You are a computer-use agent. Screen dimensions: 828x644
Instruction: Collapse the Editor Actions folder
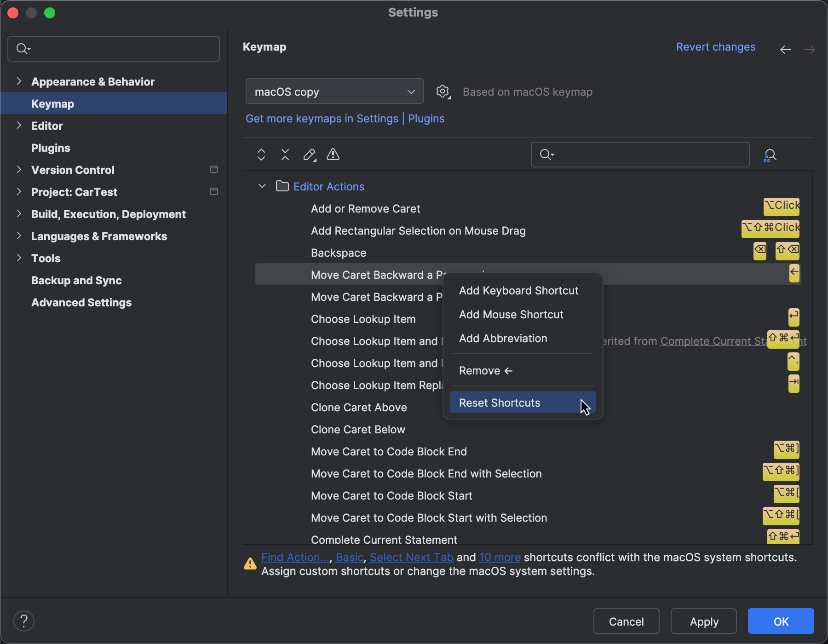[x=262, y=186]
